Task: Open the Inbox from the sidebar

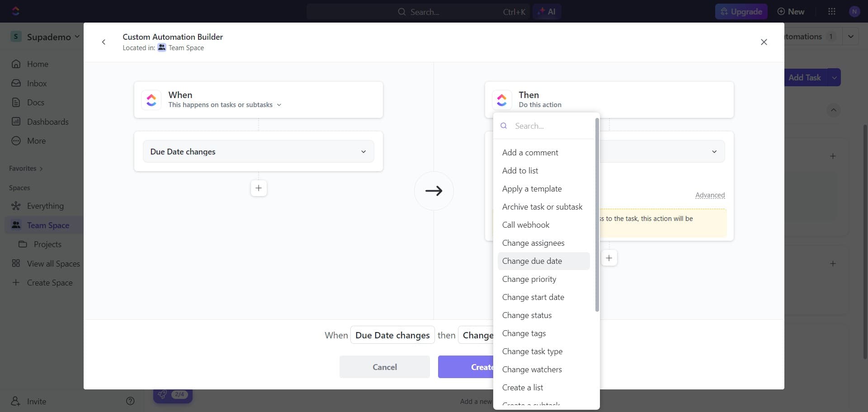Action: click(x=38, y=83)
